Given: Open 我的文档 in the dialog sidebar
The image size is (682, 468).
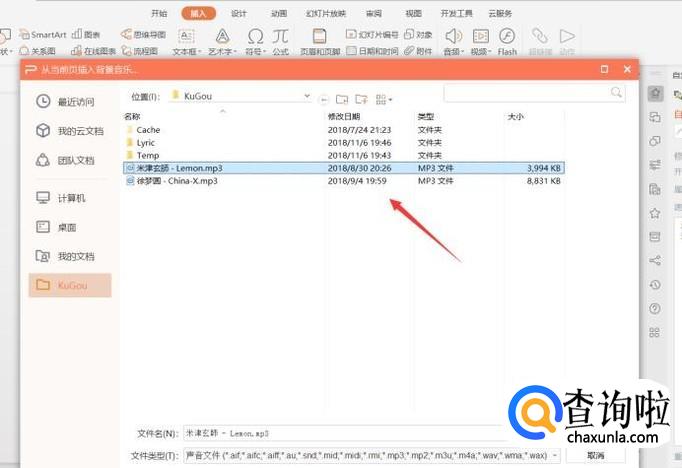Looking at the screenshot, I should 65,256.
